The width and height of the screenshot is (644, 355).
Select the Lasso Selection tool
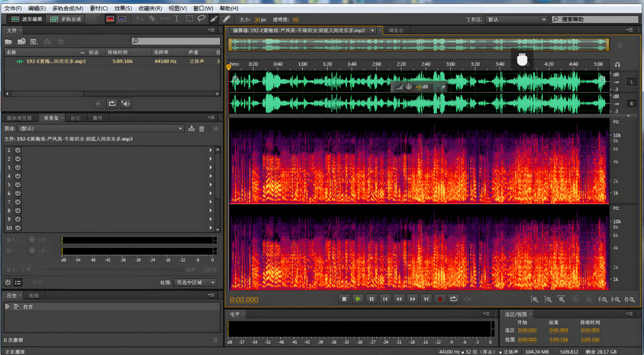[201, 19]
